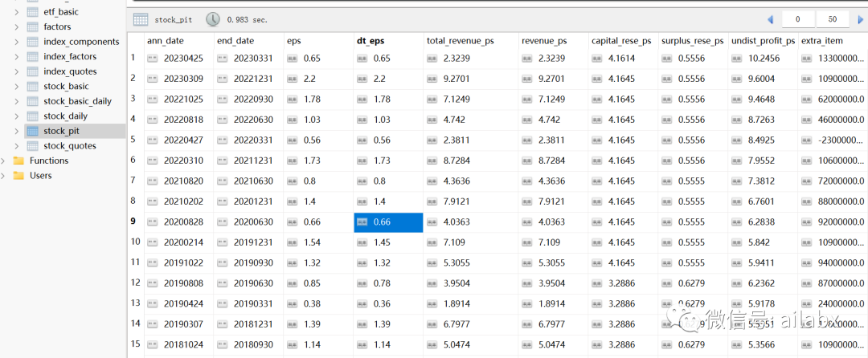Select the dt_eps cell with value 1.45
The image size is (868, 358).
tap(388, 242)
